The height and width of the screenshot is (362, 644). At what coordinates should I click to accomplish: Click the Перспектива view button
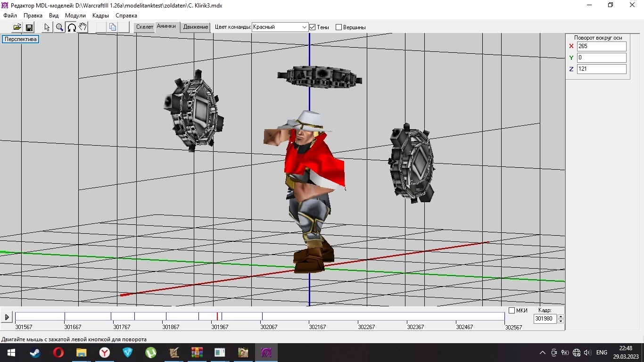(x=21, y=39)
